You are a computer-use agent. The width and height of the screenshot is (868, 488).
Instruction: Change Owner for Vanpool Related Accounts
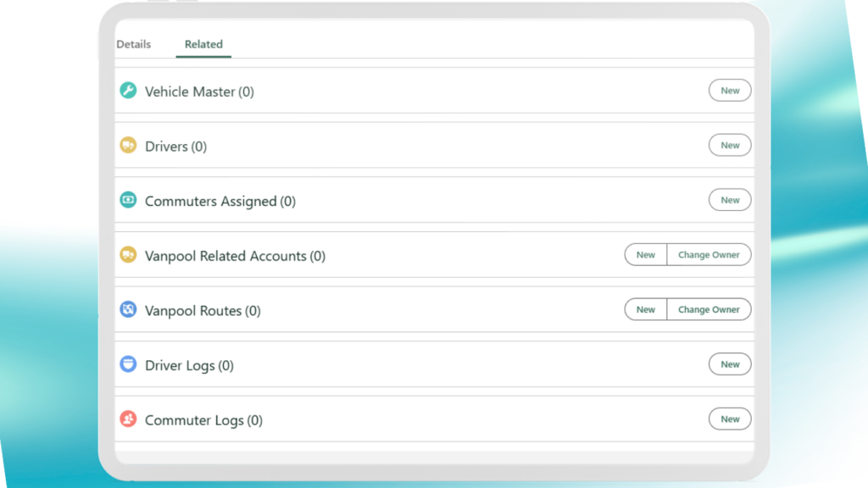tap(709, 255)
